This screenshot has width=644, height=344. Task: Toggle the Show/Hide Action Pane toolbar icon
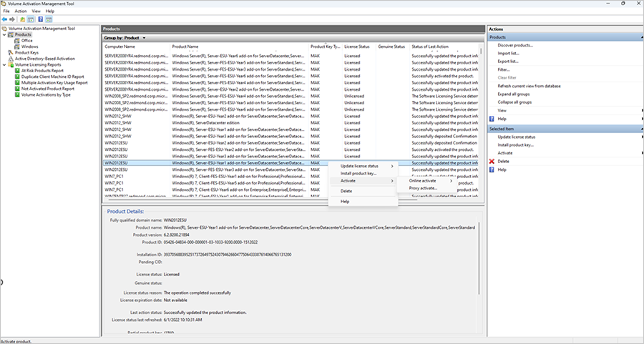(x=49, y=19)
